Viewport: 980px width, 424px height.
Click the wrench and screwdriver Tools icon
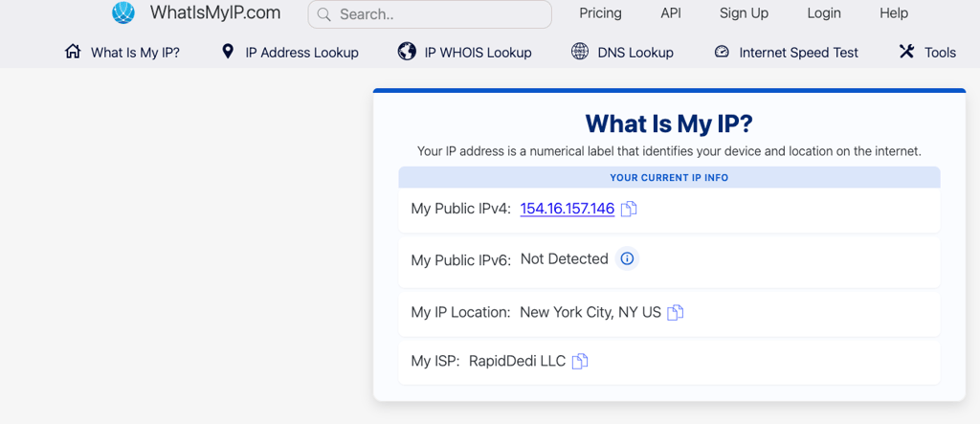(x=906, y=52)
